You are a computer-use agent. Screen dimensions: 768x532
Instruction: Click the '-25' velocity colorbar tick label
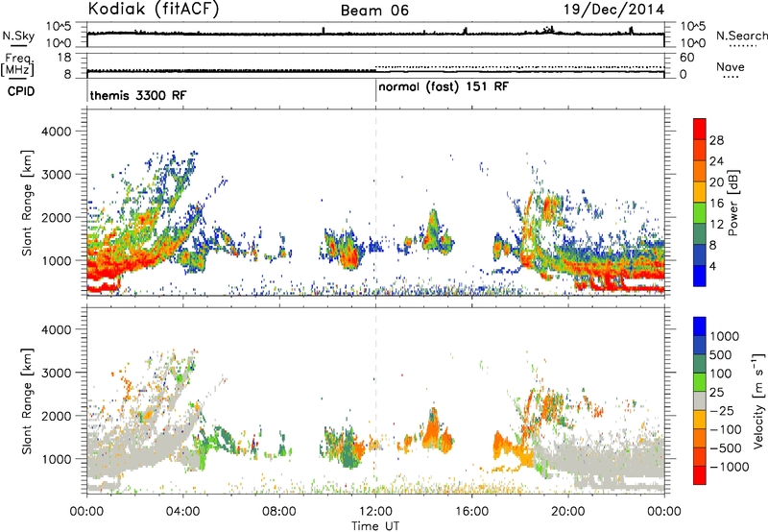tap(722, 410)
